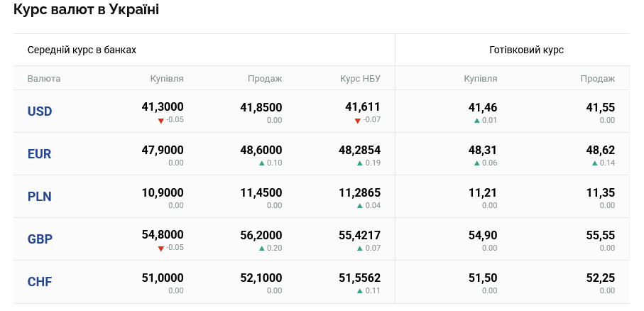
Task: Open the EUR currency link
Action: 40,154
